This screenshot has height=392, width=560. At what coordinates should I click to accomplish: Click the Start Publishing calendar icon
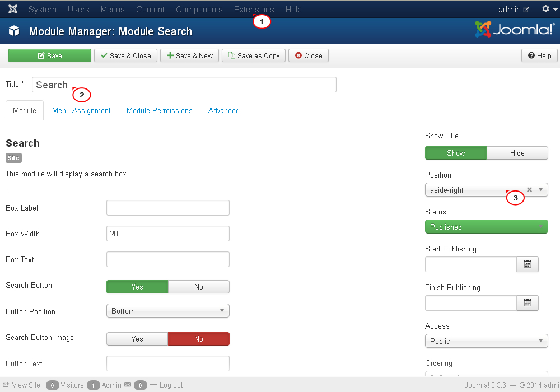point(527,264)
